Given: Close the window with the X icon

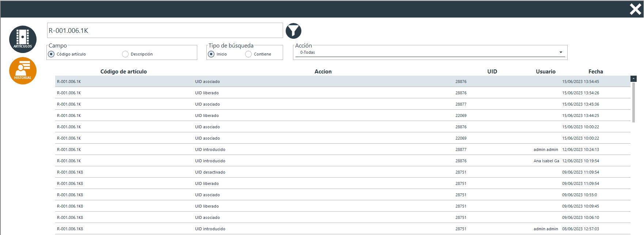Looking at the screenshot, I should (x=635, y=9).
